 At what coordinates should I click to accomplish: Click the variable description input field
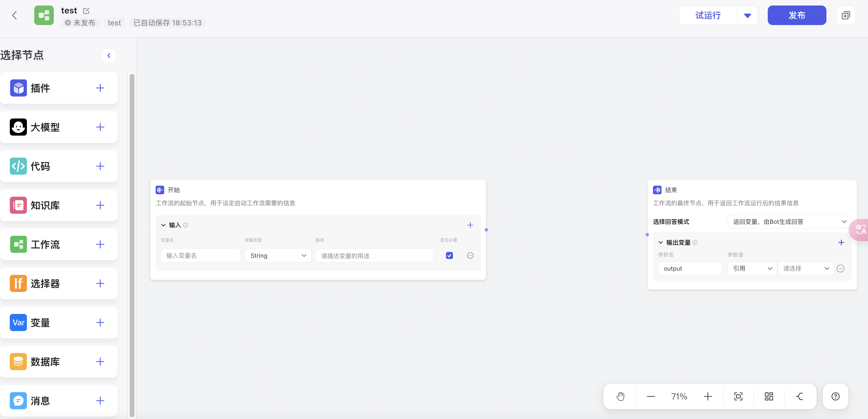374,255
